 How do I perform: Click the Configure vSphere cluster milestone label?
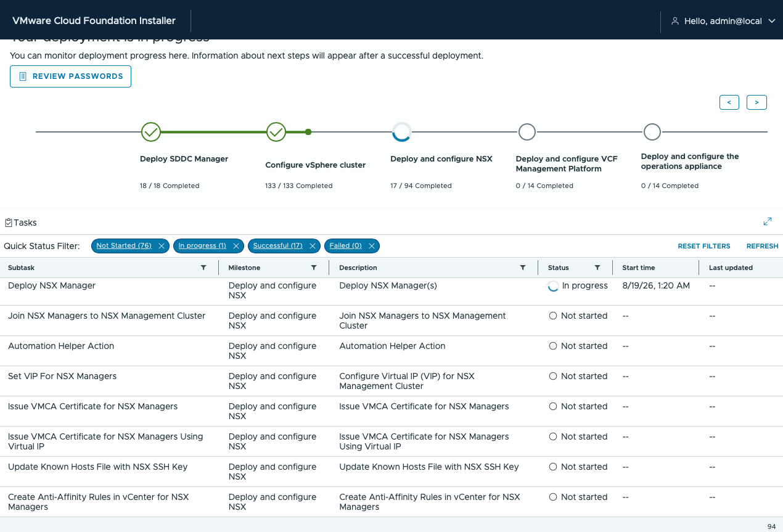[x=316, y=165]
